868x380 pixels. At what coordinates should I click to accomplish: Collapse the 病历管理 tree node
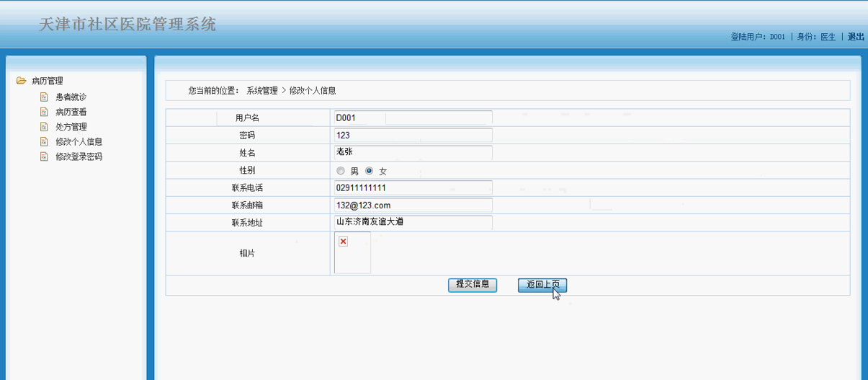click(x=47, y=81)
